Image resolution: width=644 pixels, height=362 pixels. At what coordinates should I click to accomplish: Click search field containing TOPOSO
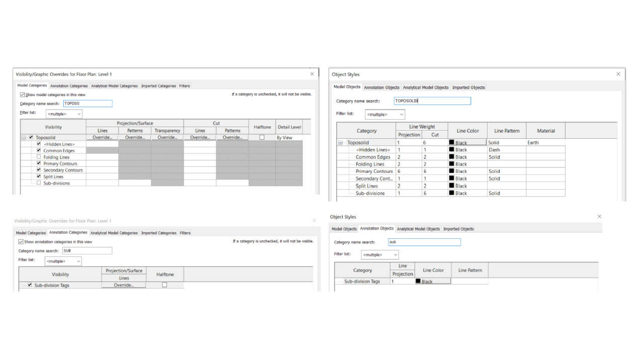point(88,104)
